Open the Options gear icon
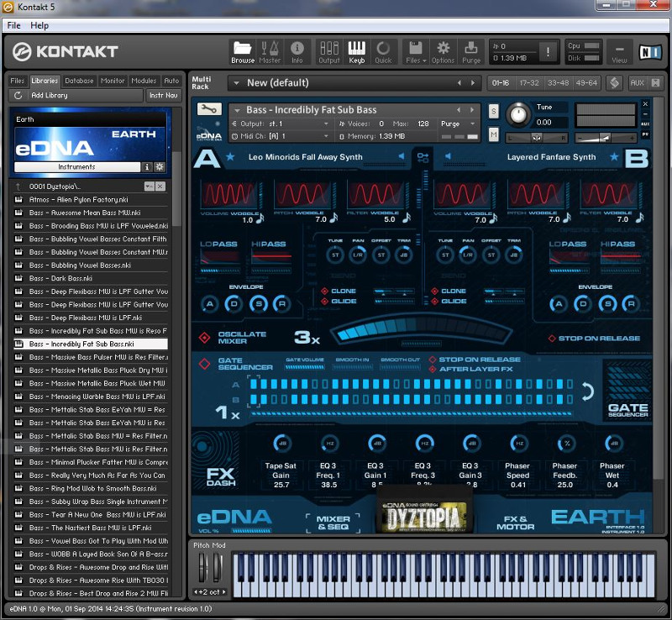 coord(443,52)
